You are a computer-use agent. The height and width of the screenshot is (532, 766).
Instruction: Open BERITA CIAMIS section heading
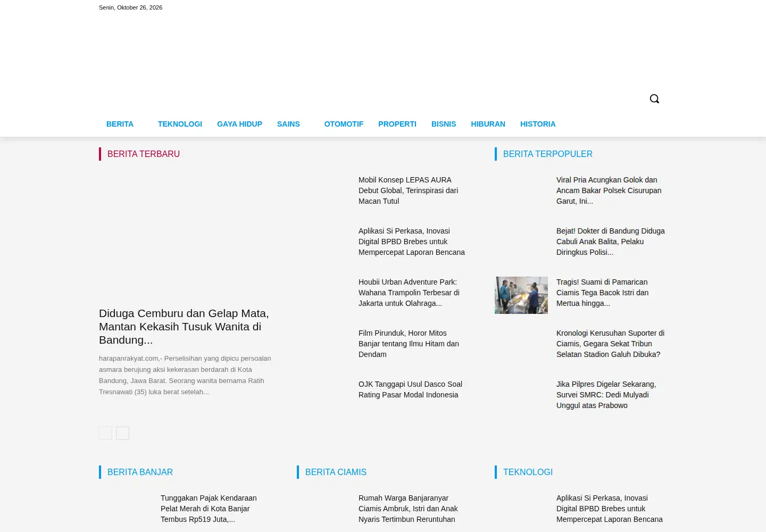tap(336, 472)
